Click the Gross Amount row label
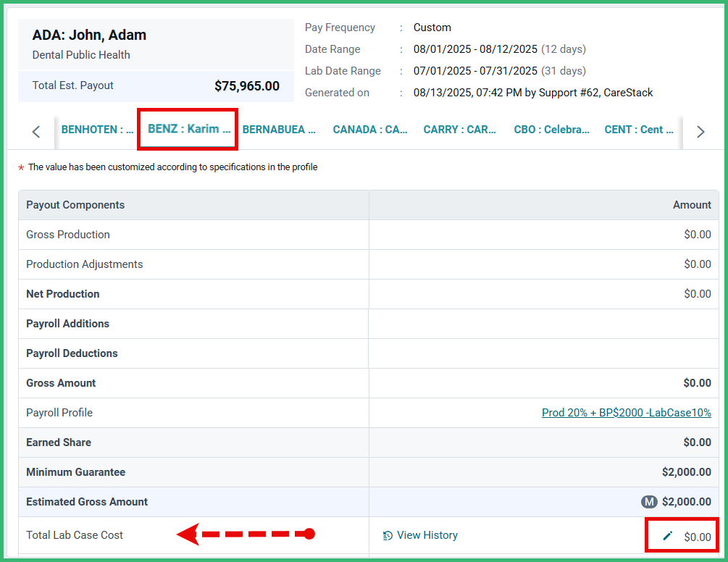728x562 pixels. 61,383
